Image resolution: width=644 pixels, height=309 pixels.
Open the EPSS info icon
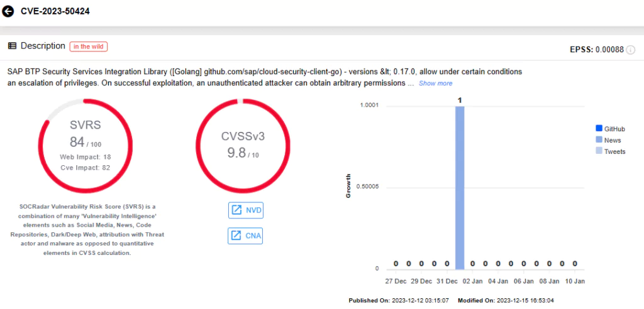click(630, 50)
